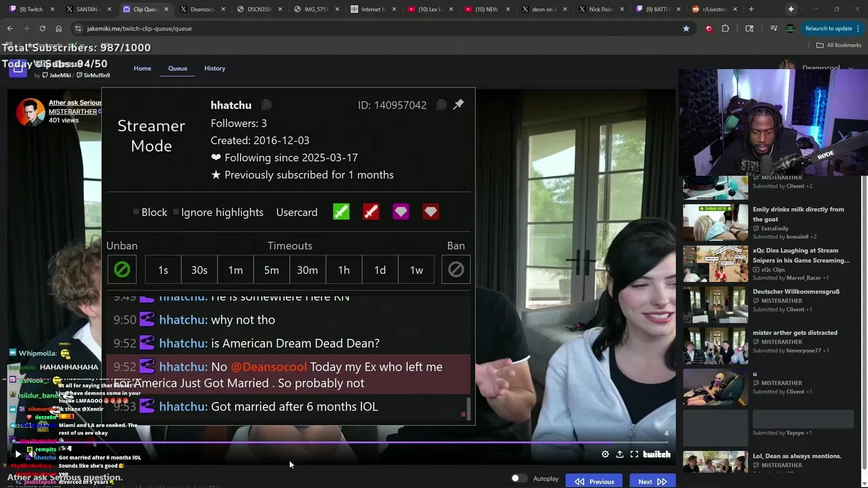Go to the Previous clip
Viewport: 868px width, 488px height.
pyautogui.click(x=595, y=481)
